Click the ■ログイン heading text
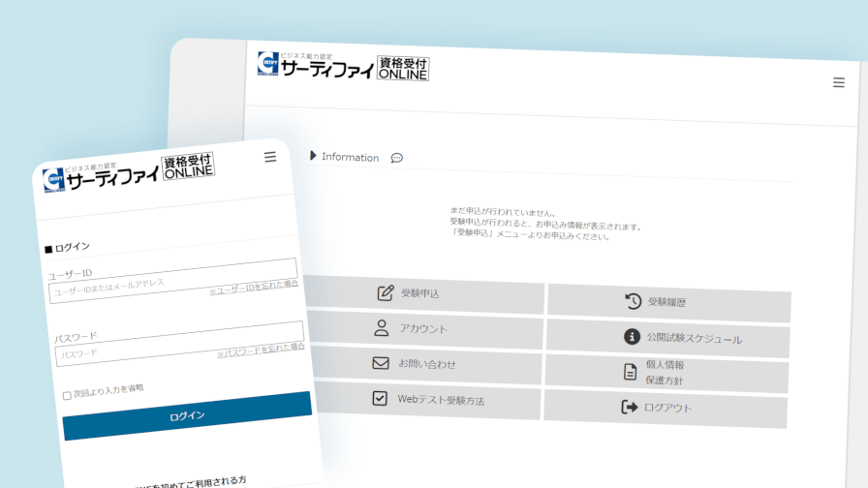868x488 pixels. [x=67, y=247]
